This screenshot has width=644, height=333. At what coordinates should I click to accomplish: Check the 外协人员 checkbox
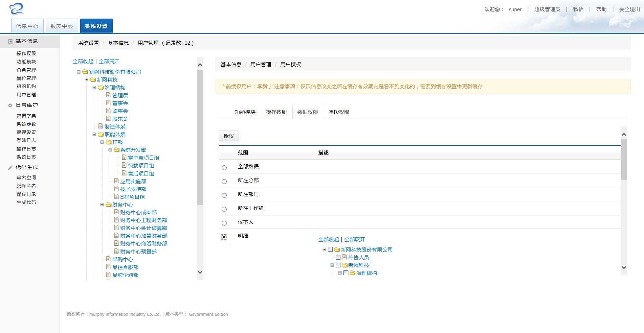click(x=338, y=257)
